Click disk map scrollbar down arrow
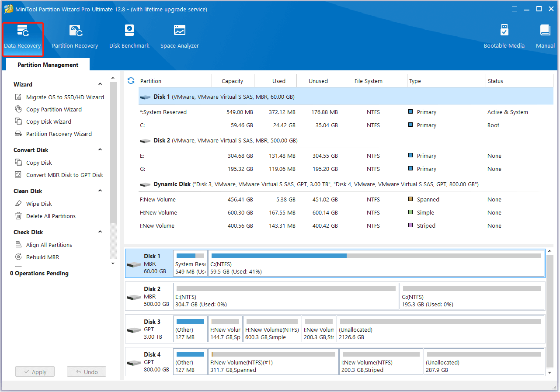560x392 pixels. point(550,373)
